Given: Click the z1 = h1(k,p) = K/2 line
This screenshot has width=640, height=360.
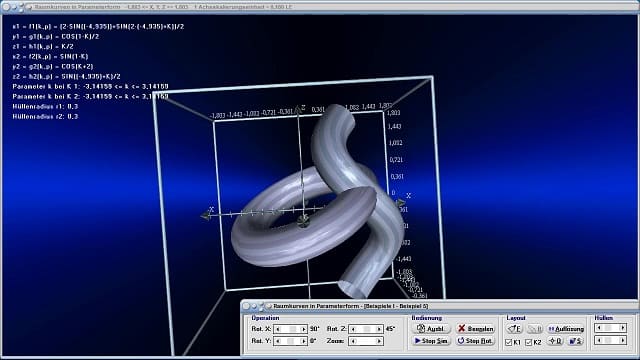Looking at the screenshot, I should click(x=43, y=46).
